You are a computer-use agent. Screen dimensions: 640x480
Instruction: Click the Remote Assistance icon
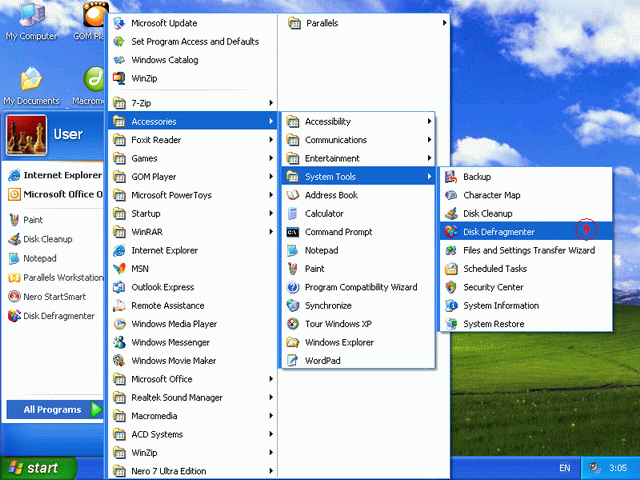point(119,305)
